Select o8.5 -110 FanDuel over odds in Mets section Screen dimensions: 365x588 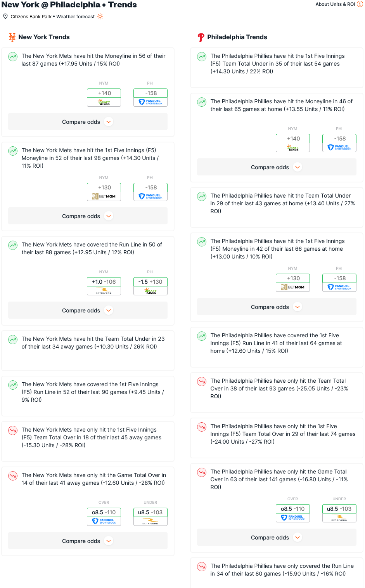pos(104,517)
